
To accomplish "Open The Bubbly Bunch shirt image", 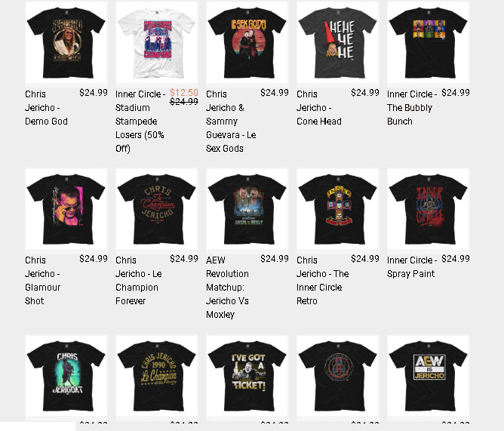I will tap(428, 42).
